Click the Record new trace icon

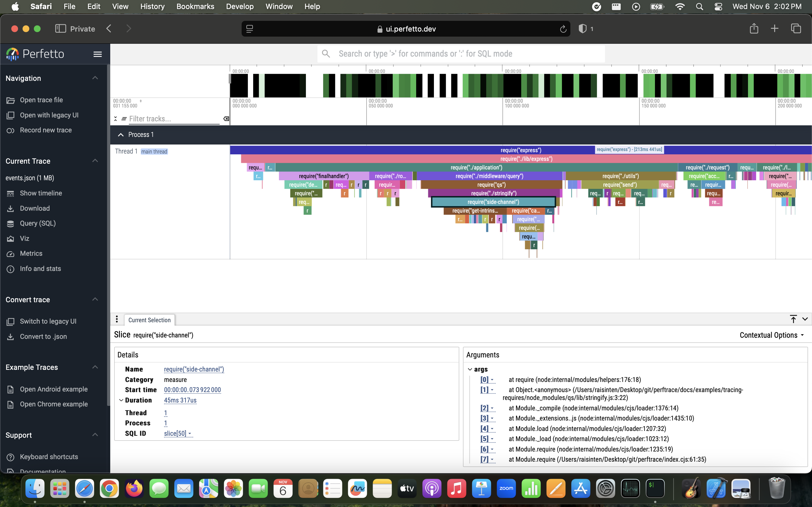(x=10, y=130)
